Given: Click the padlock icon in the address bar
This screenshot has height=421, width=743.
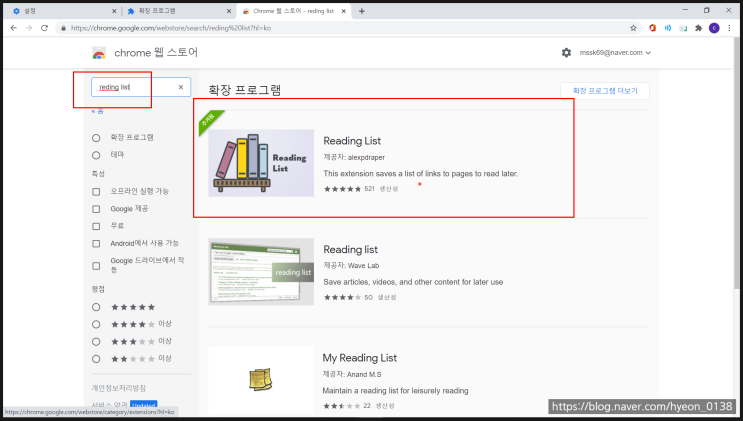Looking at the screenshot, I should (x=63, y=28).
